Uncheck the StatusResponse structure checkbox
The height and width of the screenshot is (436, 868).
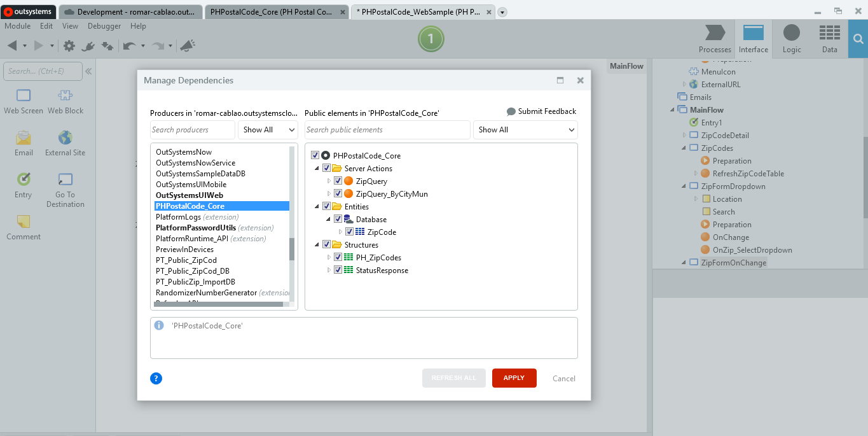(338, 271)
